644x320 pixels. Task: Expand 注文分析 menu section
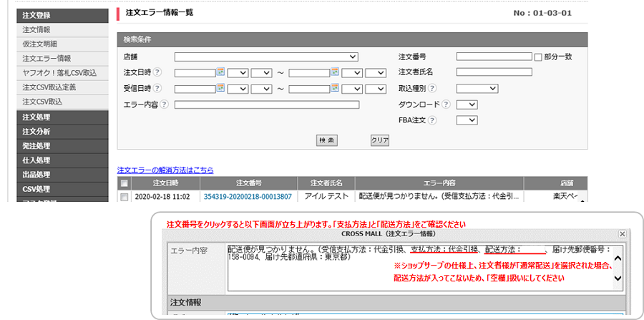pos(62,132)
